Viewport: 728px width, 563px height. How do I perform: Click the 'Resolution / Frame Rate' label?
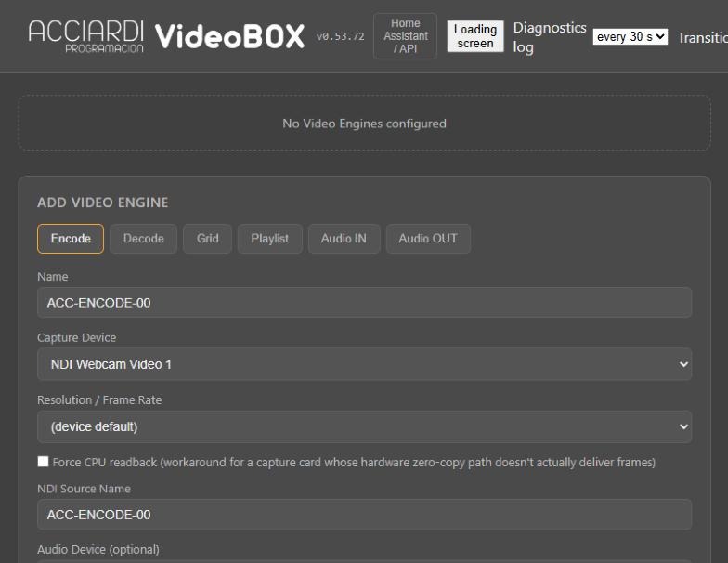pos(99,399)
